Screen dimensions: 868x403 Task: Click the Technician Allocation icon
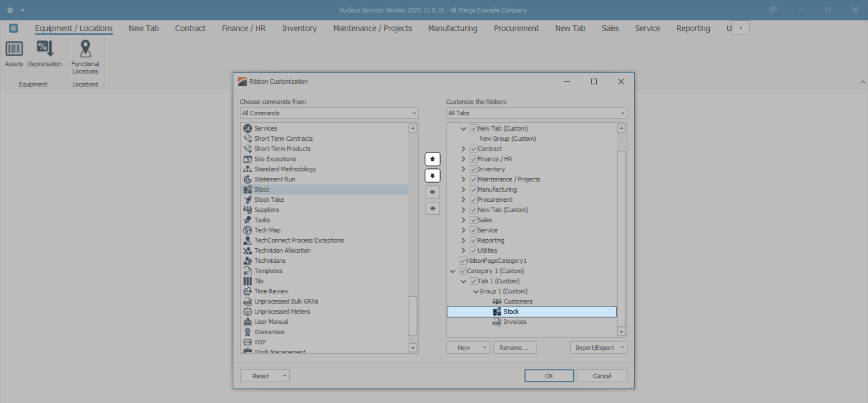coord(248,251)
